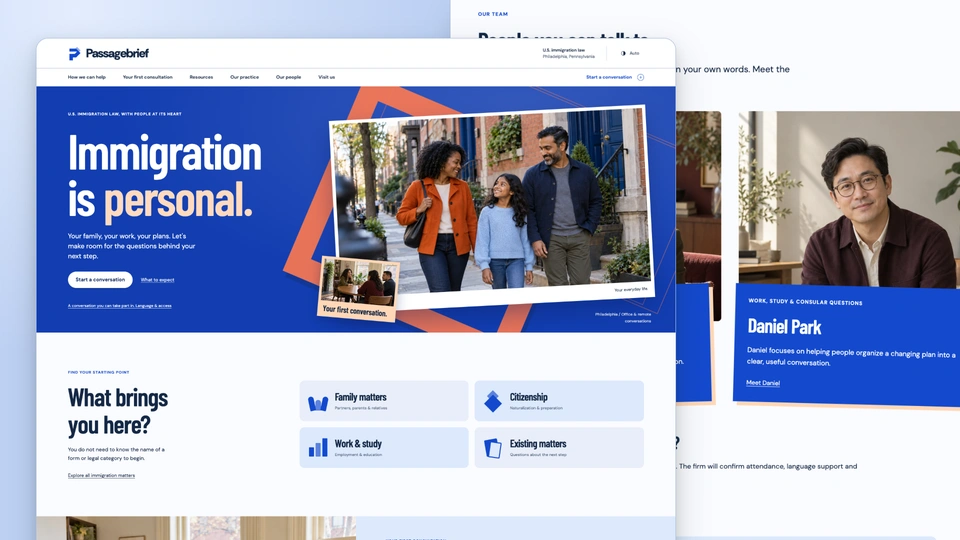Open the How we can help menu
The height and width of the screenshot is (540, 960).
tap(87, 77)
